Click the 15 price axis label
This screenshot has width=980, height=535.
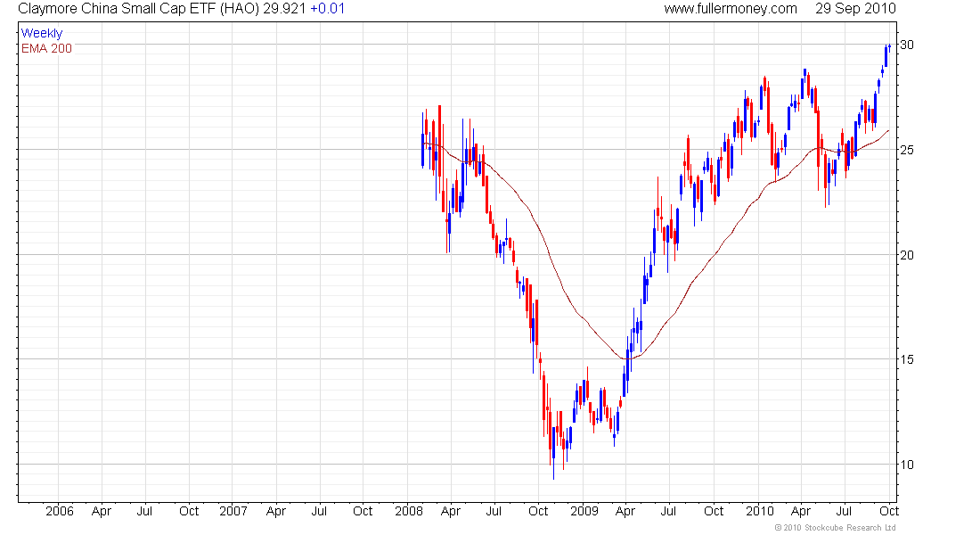click(906, 359)
